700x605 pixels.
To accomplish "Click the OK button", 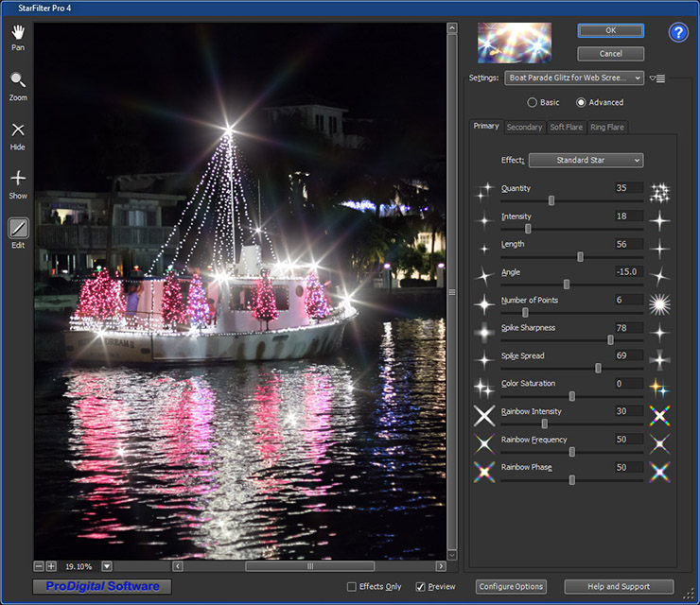I will click(611, 30).
